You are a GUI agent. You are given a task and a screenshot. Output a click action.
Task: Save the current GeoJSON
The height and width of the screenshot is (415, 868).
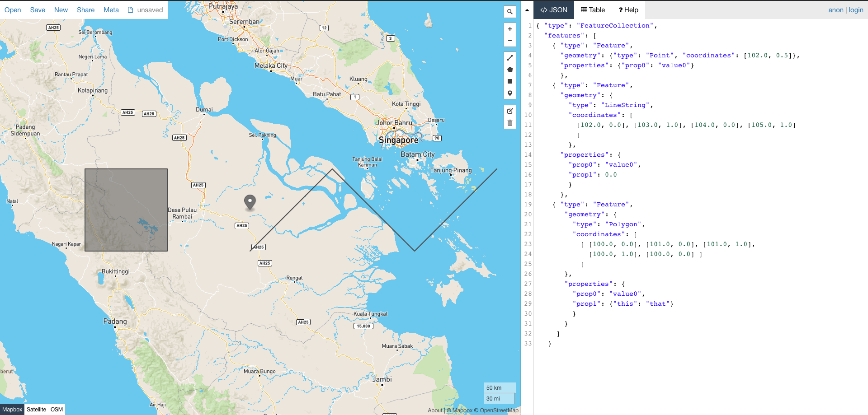click(37, 9)
